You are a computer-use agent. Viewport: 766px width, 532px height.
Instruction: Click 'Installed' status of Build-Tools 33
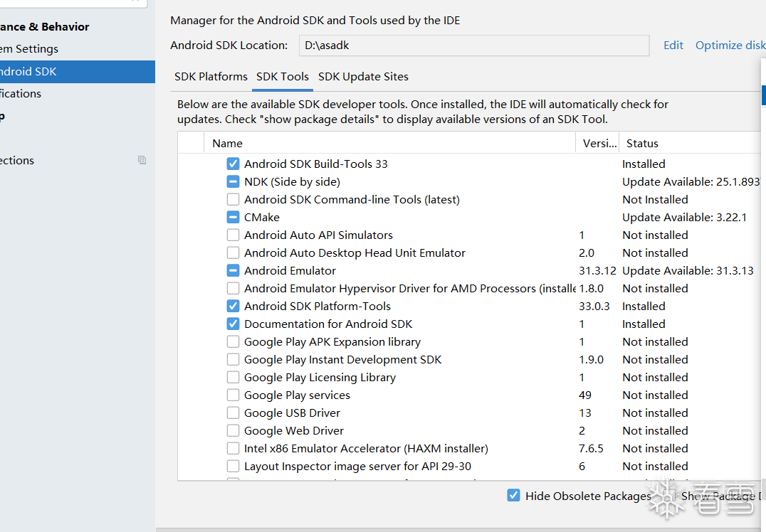[644, 164]
